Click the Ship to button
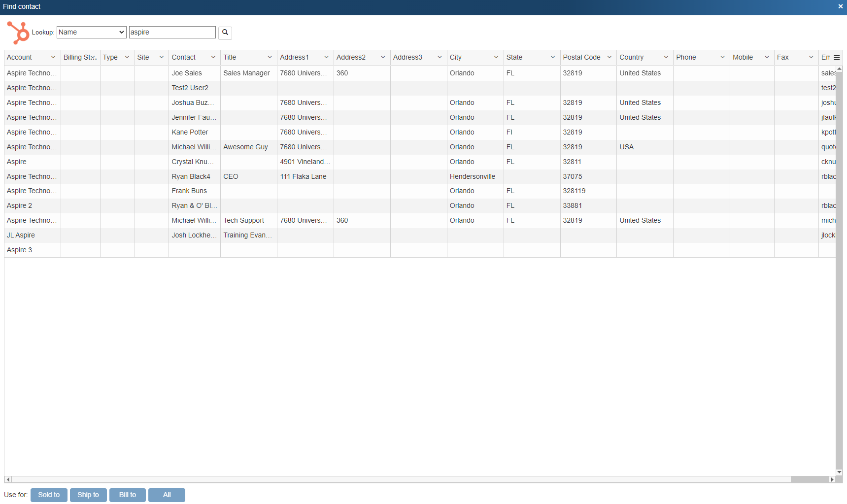 click(88, 495)
